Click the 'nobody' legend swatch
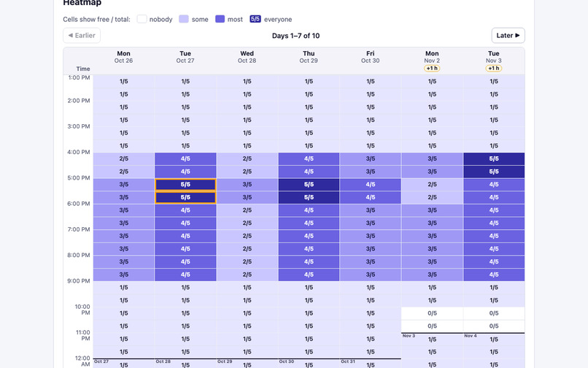588x368 pixels. tap(142, 19)
